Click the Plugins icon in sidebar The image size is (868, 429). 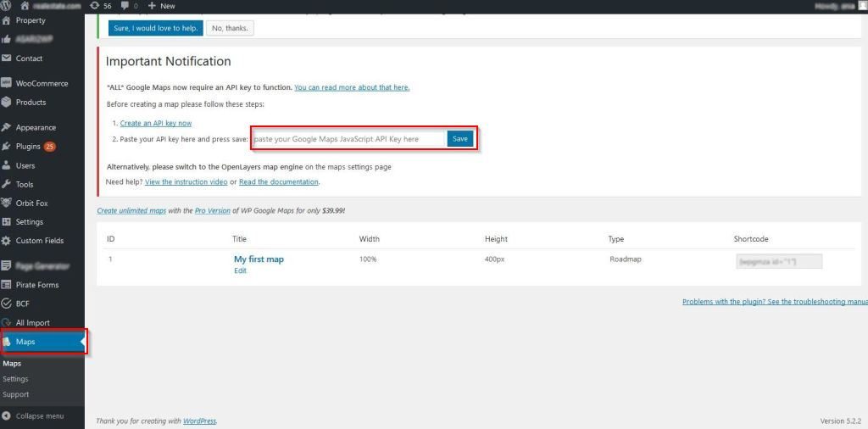[x=8, y=146]
